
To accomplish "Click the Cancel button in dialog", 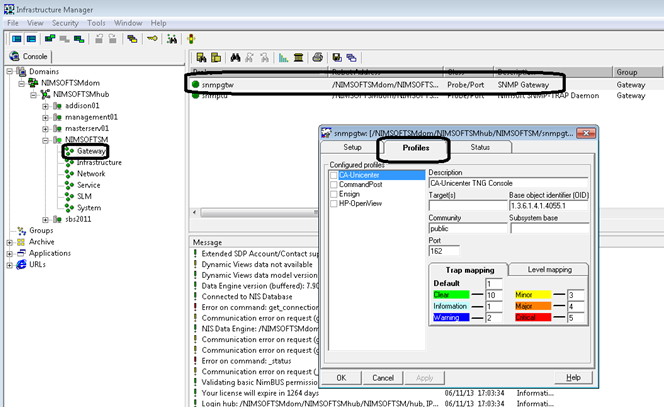I will click(382, 378).
